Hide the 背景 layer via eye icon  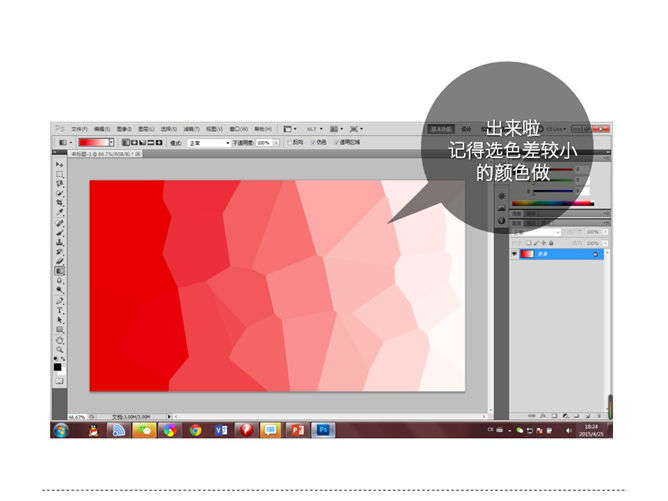[x=515, y=254]
